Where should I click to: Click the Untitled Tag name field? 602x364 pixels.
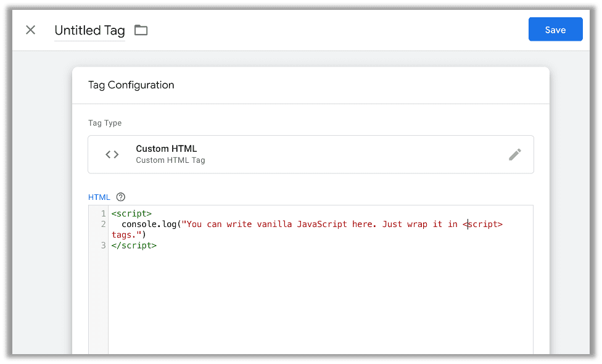[x=89, y=30]
